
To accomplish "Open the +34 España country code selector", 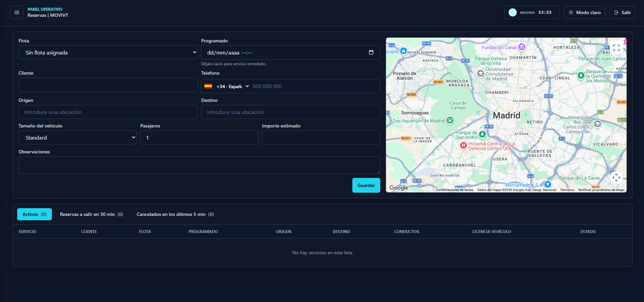I will click(233, 86).
